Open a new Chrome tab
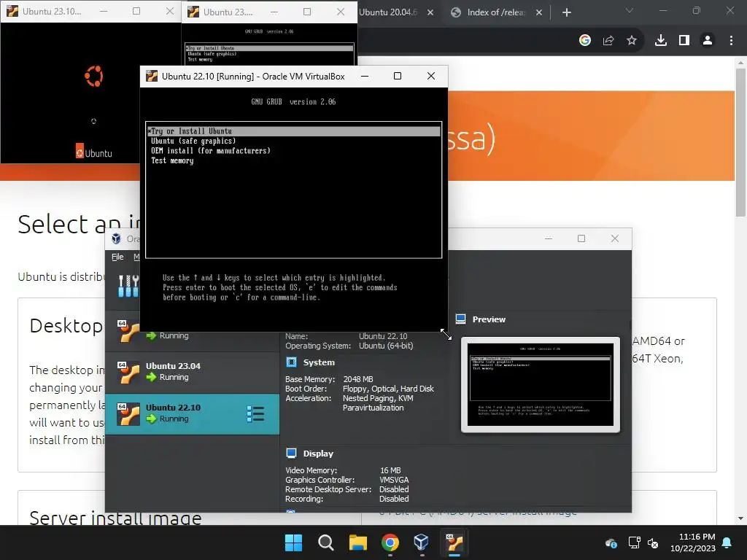This screenshot has height=560, width=747. tap(566, 12)
